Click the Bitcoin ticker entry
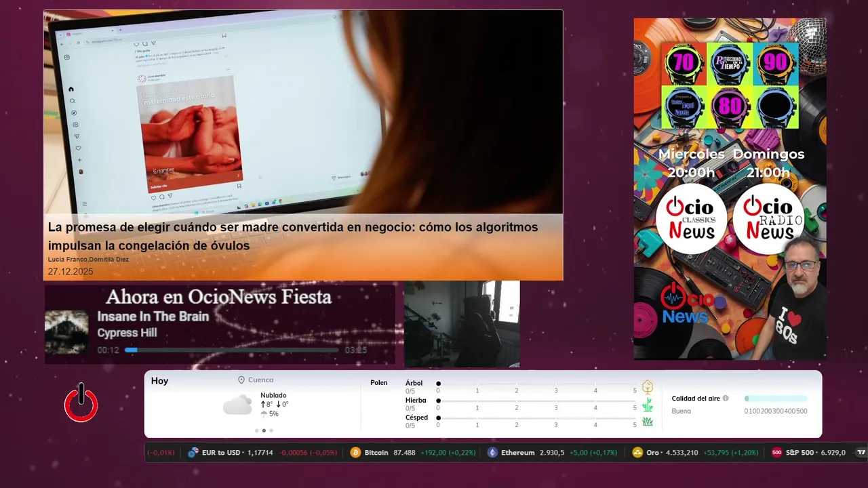 pos(414,453)
